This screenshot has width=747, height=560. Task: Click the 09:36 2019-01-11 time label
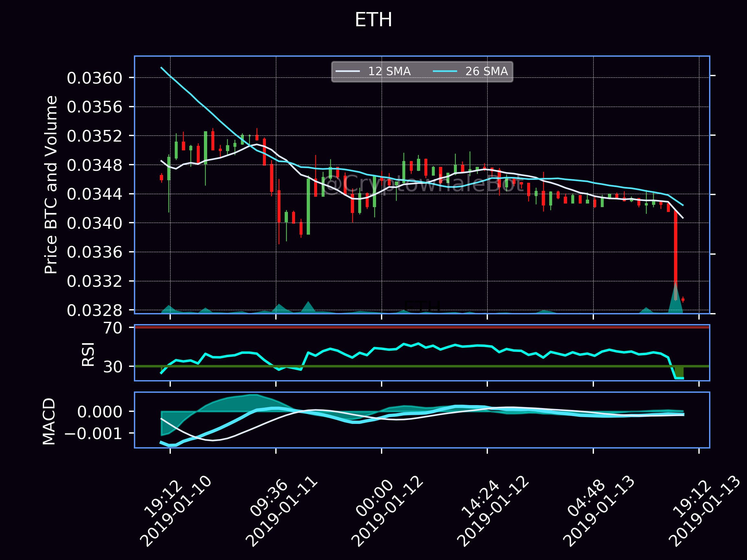(281, 510)
